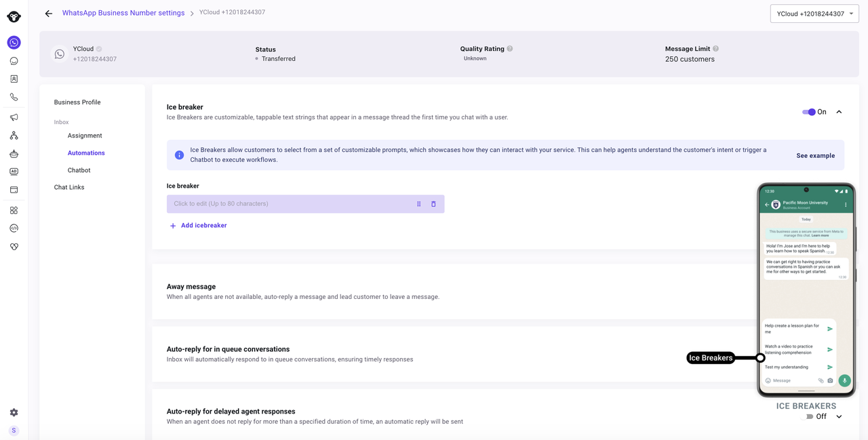Screen dimensions: 868x440
Task: Click the settings gear icon
Action: pos(14,412)
